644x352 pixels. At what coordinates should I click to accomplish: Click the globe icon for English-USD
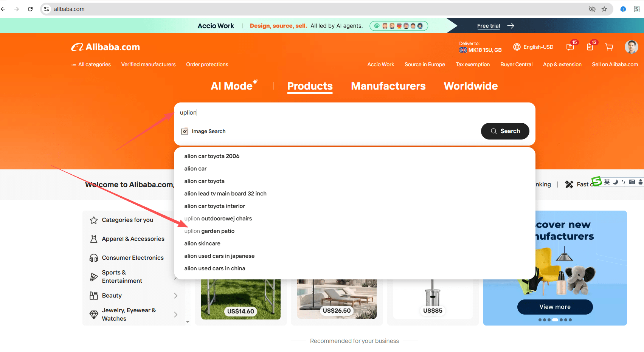(517, 47)
